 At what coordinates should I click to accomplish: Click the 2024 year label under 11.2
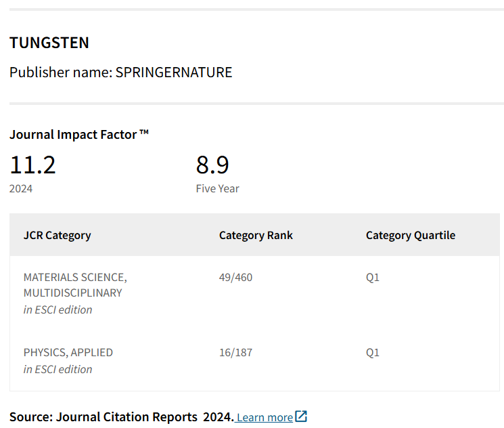coord(21,188)
